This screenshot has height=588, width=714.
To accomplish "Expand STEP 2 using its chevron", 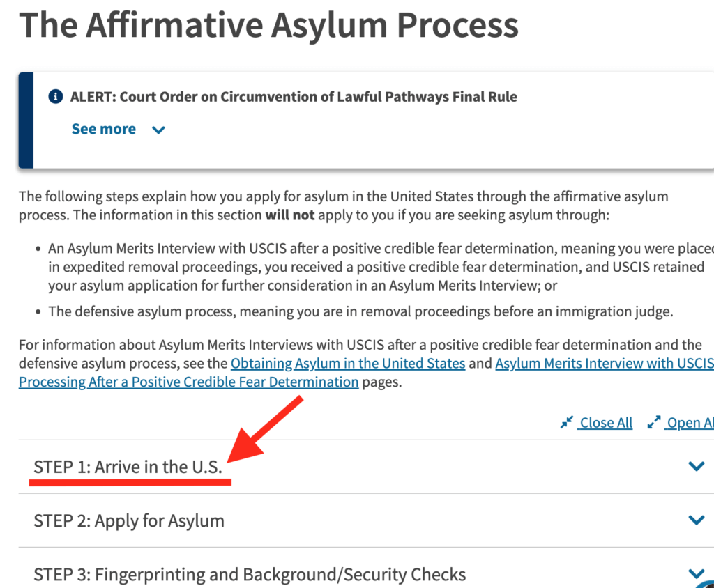I will (696, 520).
